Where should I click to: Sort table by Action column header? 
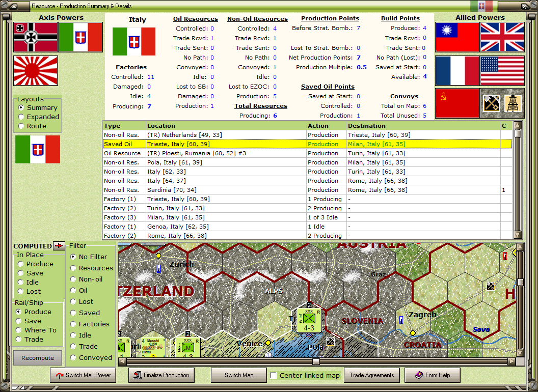[x=326, y=126]
